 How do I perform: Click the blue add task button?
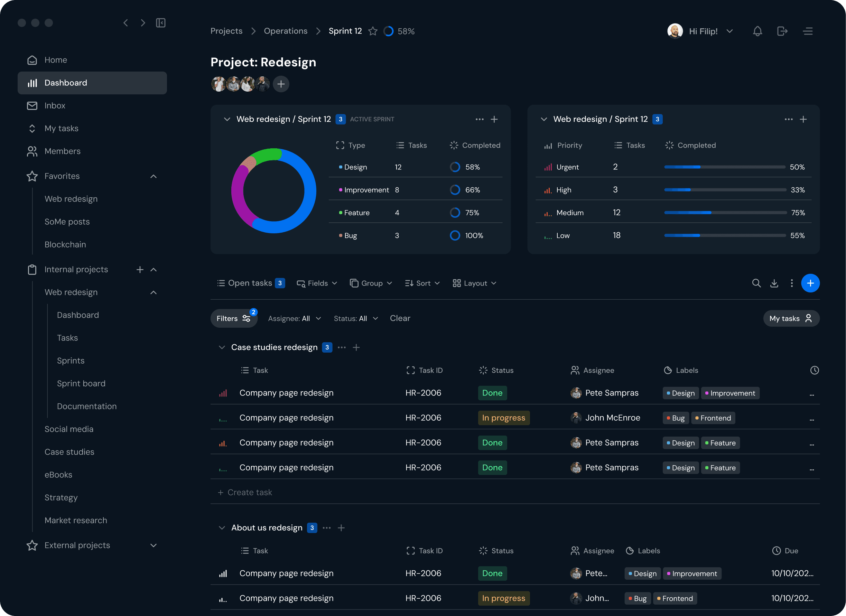point(810,283)
